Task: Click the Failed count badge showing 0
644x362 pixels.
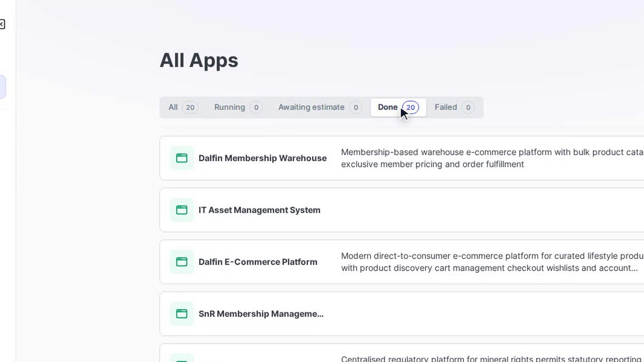Action: pos(468,107)
